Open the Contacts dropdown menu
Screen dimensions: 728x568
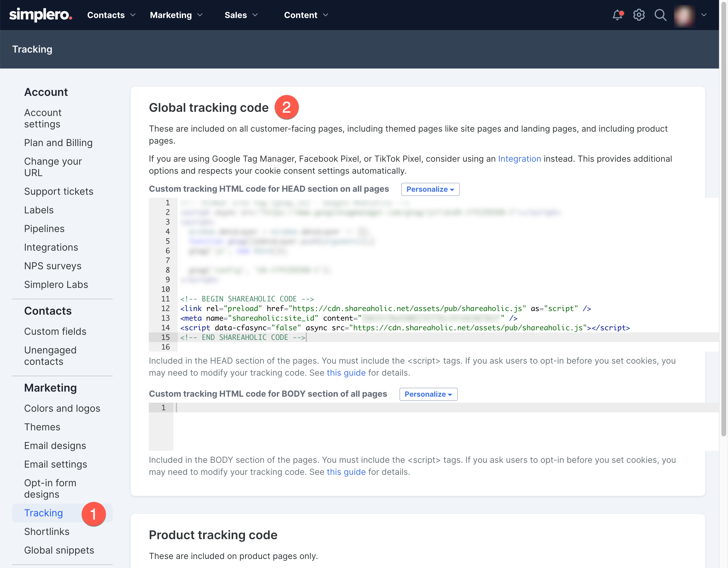(111, 15)
